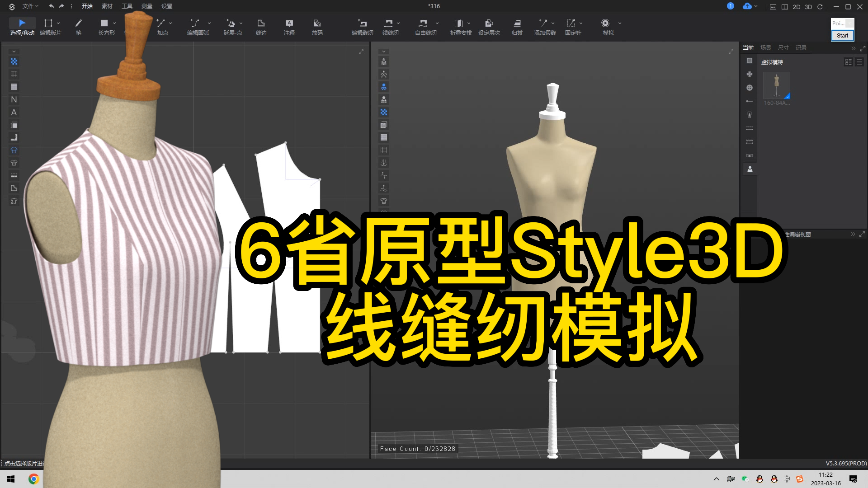
Task: Open the cloud upload dropdown arrow
Action: pyautogui.click(x=756, y=6)
